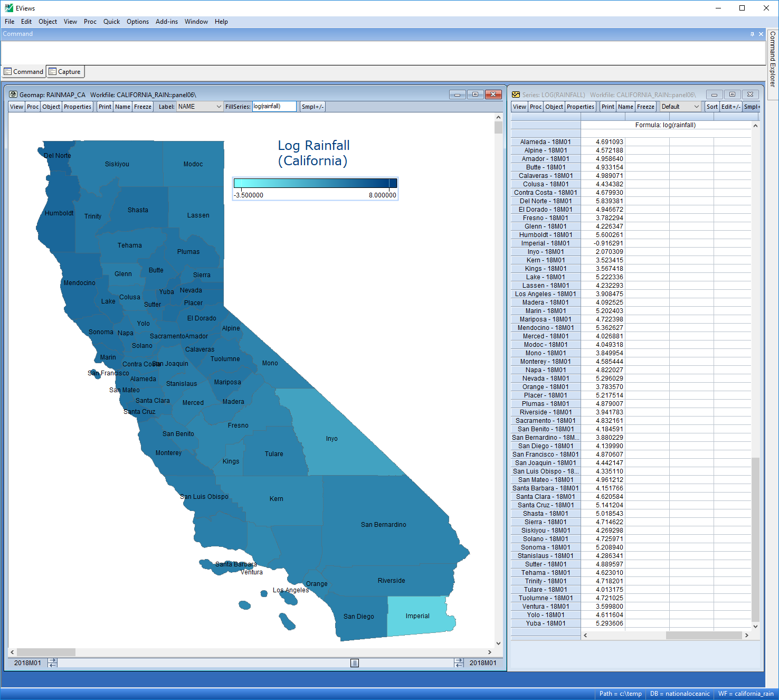Open the Quick menu
This screenshot has width=779, height=700.
coord(111,22)
